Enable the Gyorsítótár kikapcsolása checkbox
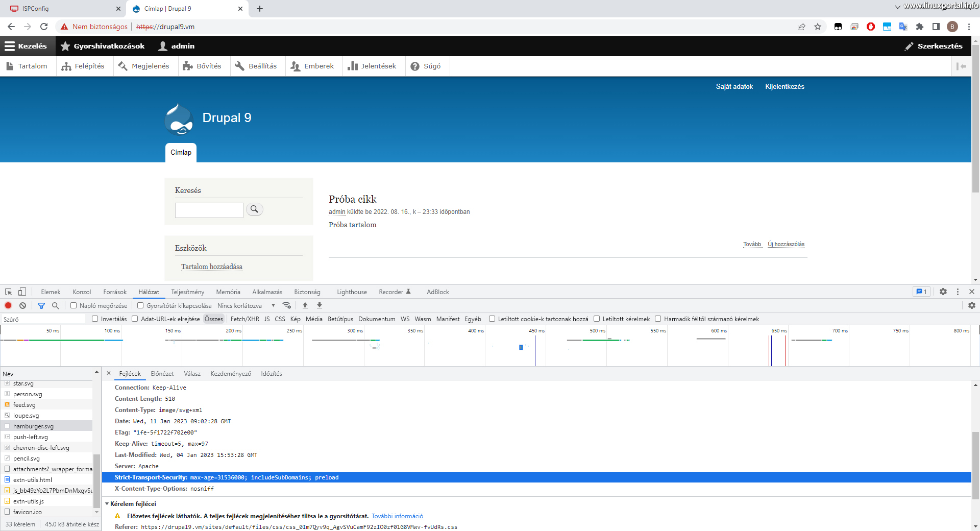This screenshot has height=531, width=980. tap(140, 305)
